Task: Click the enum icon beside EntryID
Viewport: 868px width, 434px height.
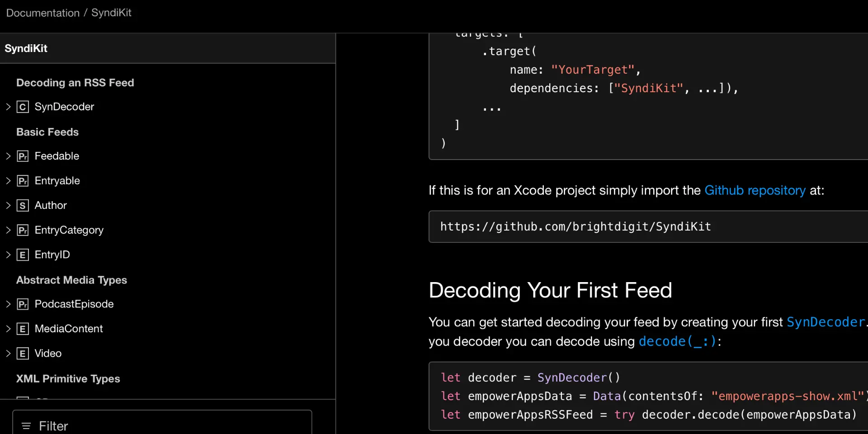Action: point(23,255)
